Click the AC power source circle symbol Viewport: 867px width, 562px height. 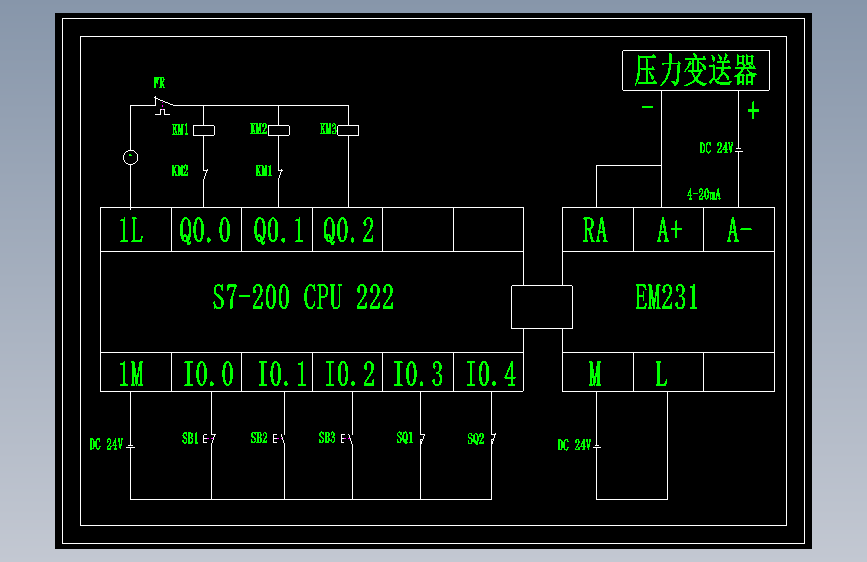coord(130,158)
